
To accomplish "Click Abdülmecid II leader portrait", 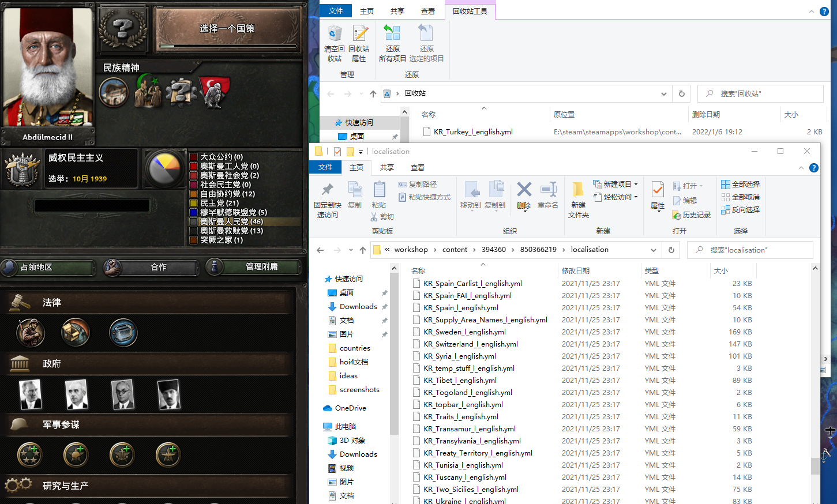I will coord(48,66).
